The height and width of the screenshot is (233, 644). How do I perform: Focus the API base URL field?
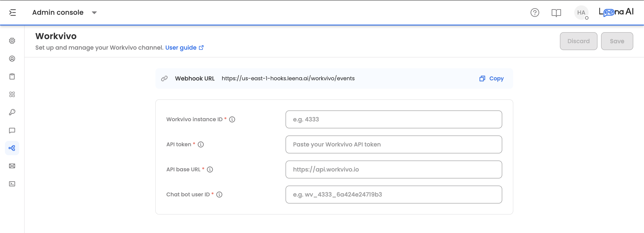pos(394,169)
